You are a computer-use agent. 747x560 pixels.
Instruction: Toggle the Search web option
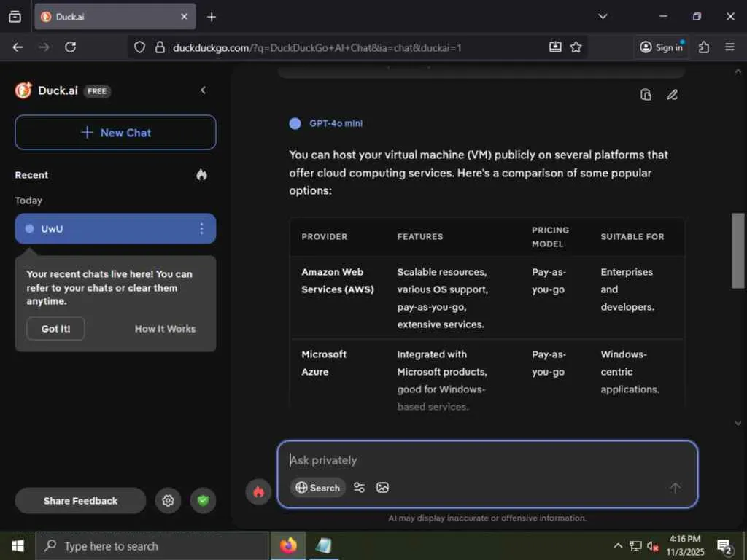pyautogui.click(x=318, y=488)
